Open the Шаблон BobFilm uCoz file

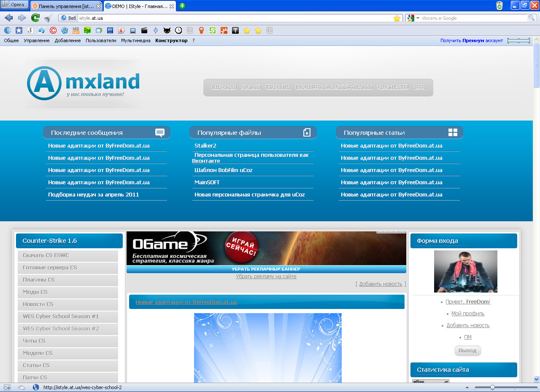tap(223, 170)
